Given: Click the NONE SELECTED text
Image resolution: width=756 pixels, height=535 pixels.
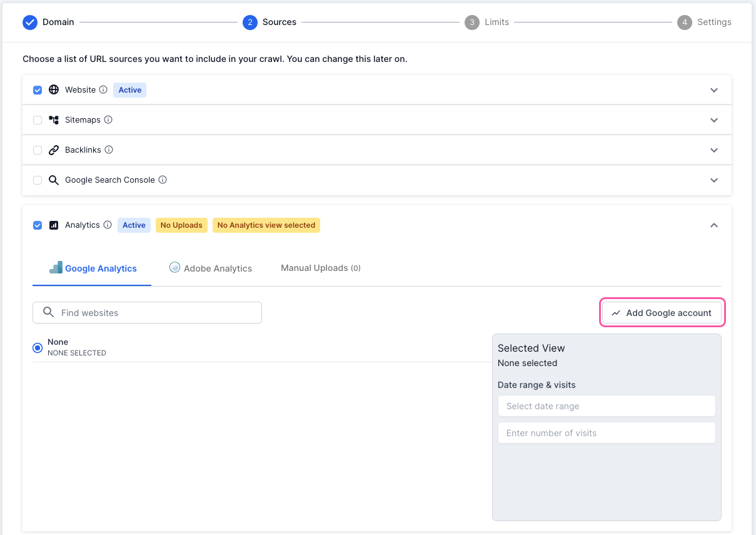Looking at the screenshot, I should 77,353.
